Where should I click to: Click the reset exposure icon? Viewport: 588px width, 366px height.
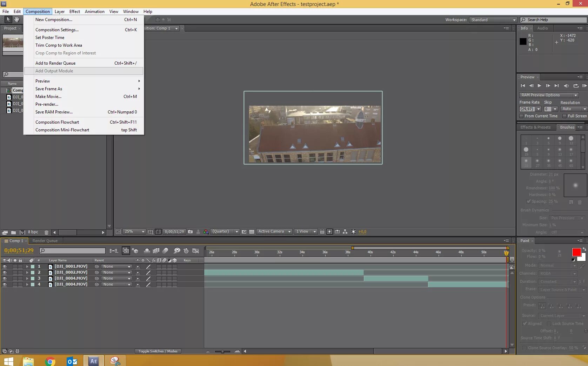(354, 232)
